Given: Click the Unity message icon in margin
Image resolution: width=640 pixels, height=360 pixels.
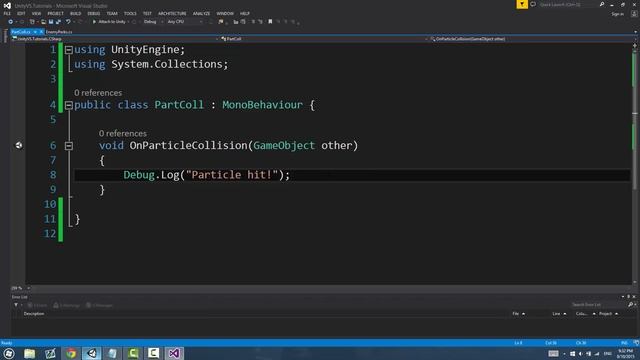Looking at the screenshot, I should 19,145.
